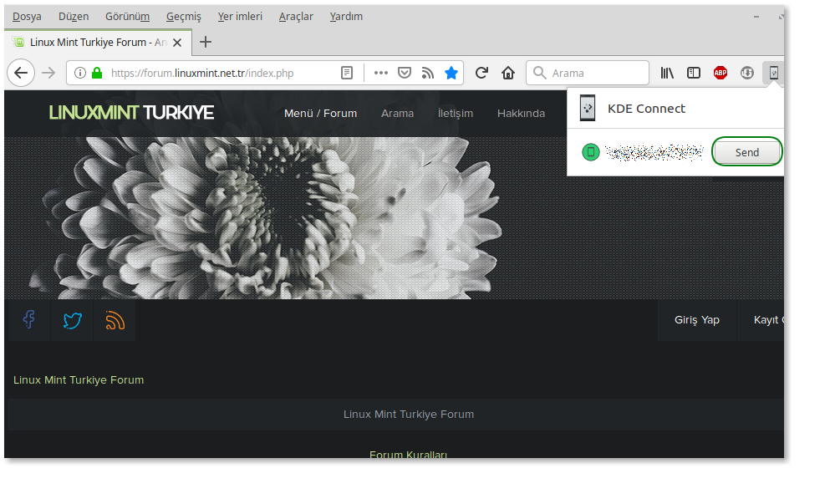Click the phone icon beside KDE Connect title
830x504 pixels.
588,108
